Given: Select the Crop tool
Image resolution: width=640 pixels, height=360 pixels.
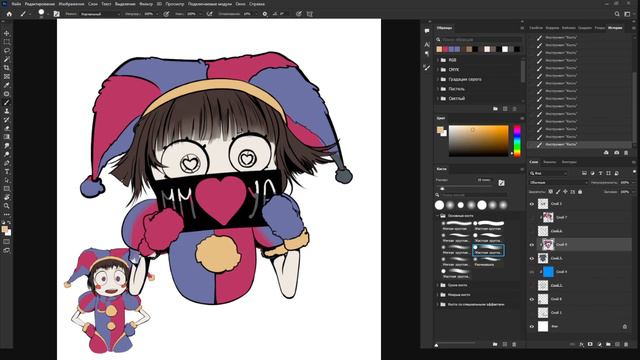Looking at the screenshot, I should tap(7, 68).
